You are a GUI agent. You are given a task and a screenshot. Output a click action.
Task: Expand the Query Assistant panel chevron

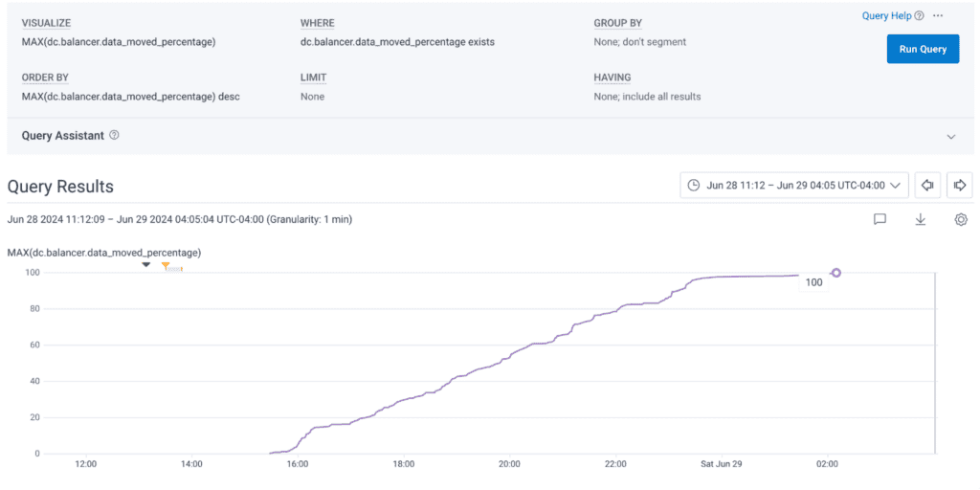coord(950,137)
